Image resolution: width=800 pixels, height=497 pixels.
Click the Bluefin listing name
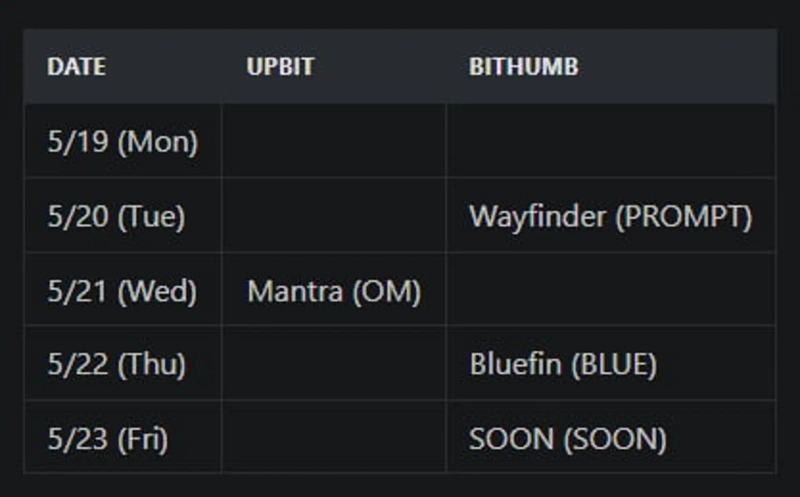tap(515, 365)
